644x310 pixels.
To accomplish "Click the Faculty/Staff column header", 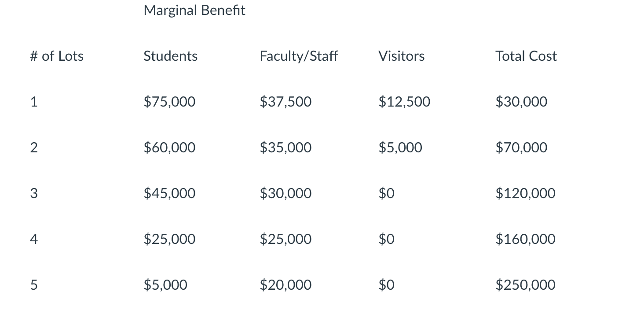I will click(299, 56).
